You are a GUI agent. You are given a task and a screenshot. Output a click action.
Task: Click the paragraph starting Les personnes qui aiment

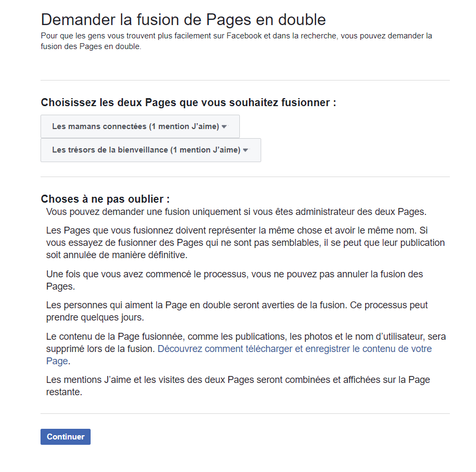click(237, 311)
